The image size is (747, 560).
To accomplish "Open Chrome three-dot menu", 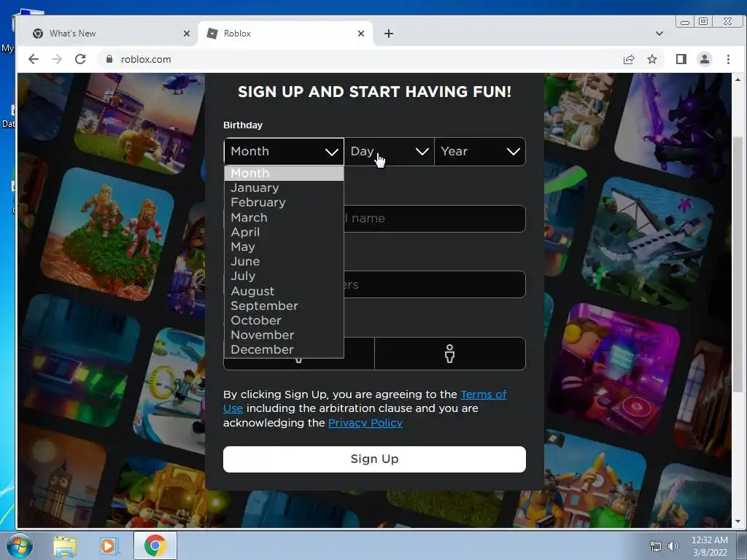I will (x=728, y=59).
